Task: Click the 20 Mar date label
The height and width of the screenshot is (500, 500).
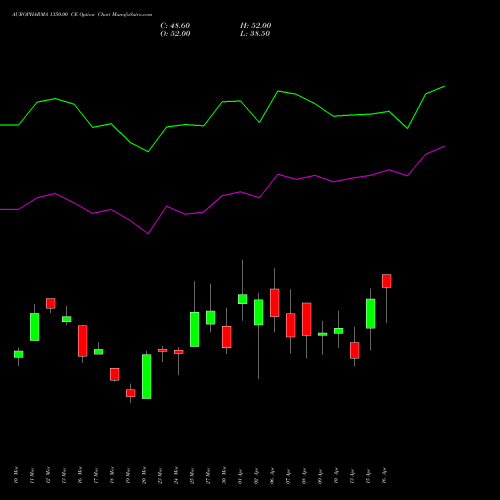Action: pyautogui.click(x=144, y=475)
